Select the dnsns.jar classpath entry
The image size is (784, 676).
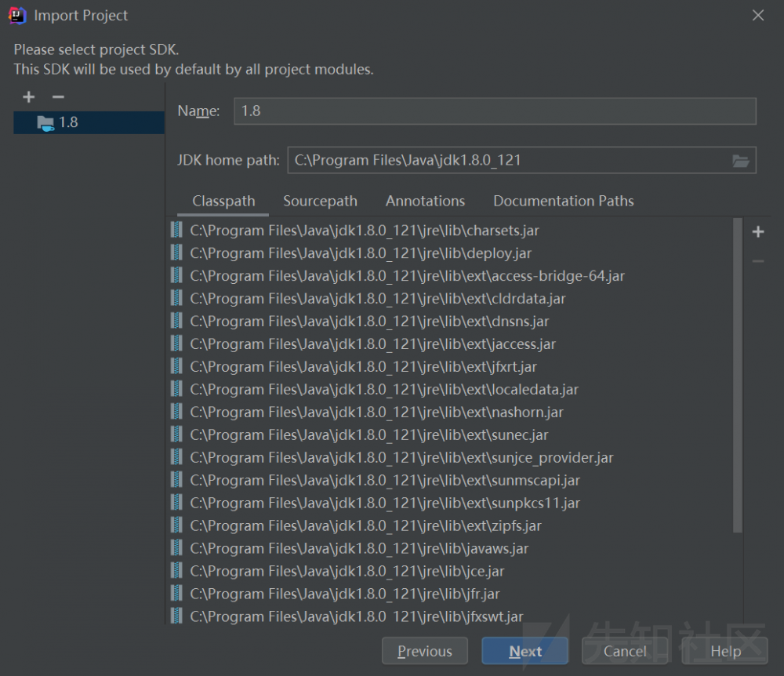(450, 321)
